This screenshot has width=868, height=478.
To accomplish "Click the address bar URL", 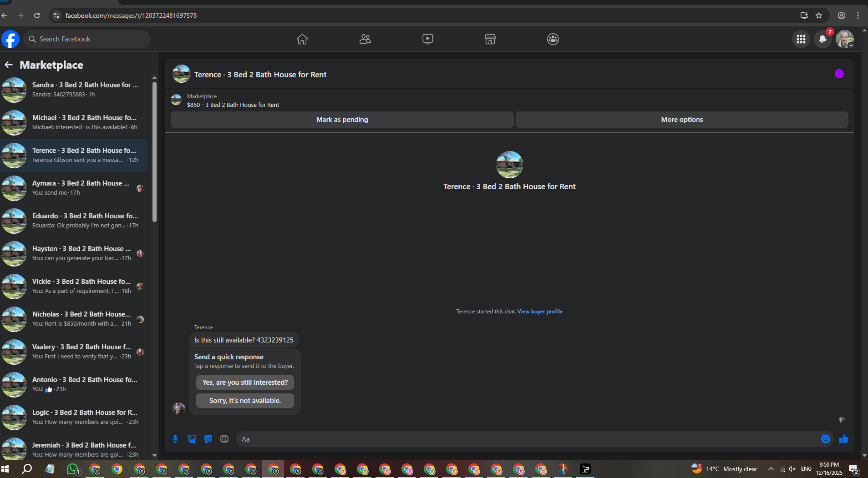I will [131, 15].
